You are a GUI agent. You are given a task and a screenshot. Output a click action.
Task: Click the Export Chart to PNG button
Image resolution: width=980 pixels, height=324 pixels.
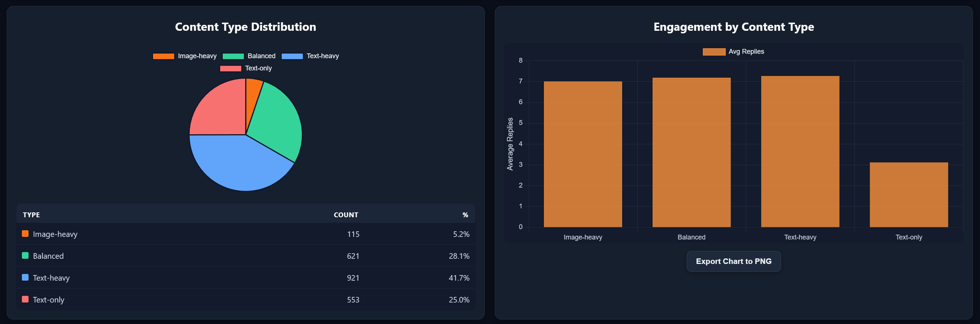point(733,261)
